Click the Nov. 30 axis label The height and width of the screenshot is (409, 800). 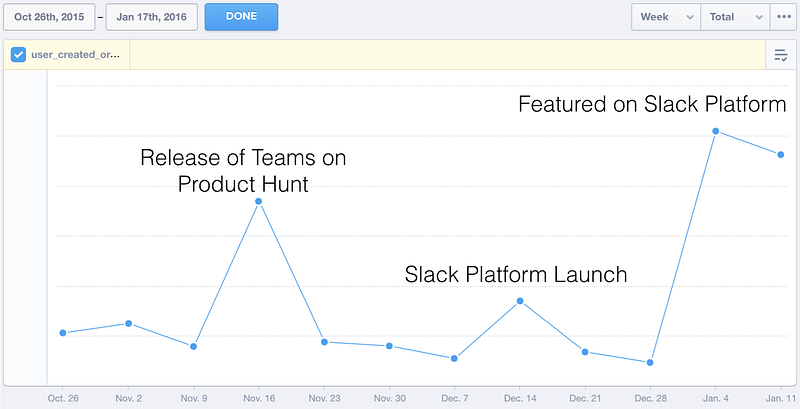point(390,398)
